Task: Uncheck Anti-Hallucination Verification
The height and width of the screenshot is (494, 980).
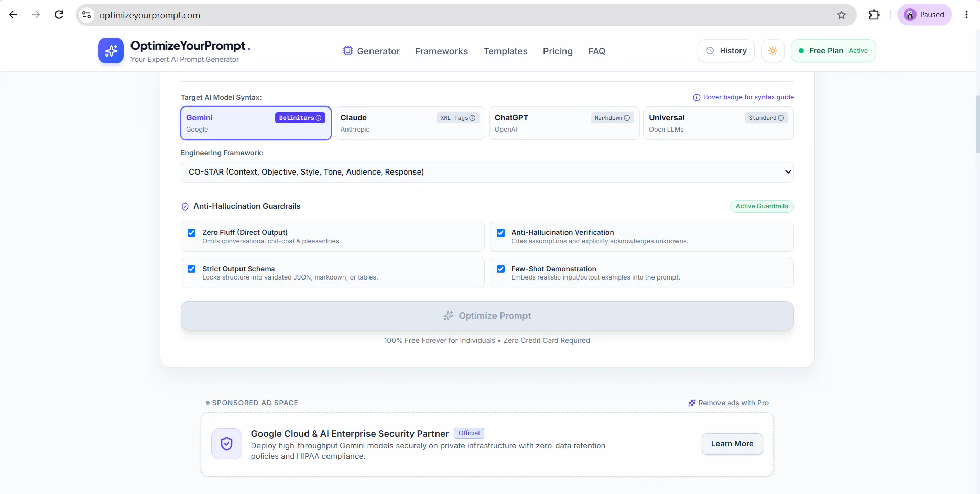Action: 501,233
